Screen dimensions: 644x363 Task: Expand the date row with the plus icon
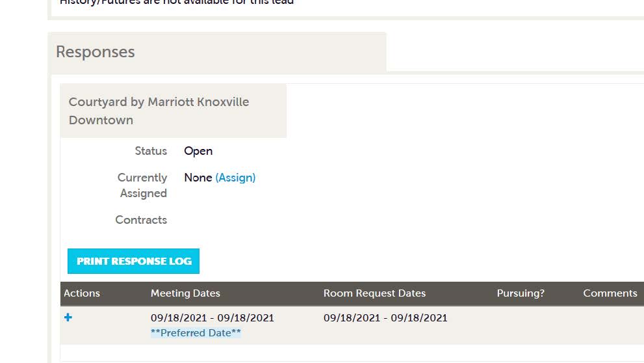(x=68, y=317)
